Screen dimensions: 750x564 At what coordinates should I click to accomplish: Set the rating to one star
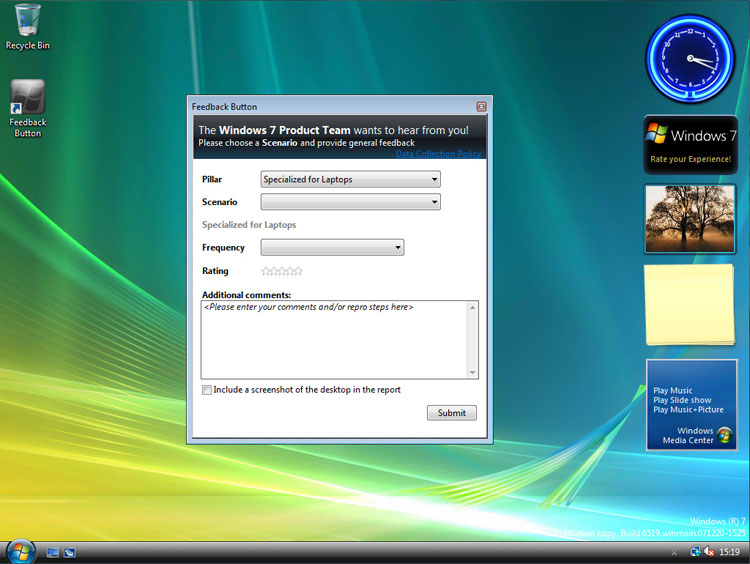pyautogui.click(x=265, y=271)
